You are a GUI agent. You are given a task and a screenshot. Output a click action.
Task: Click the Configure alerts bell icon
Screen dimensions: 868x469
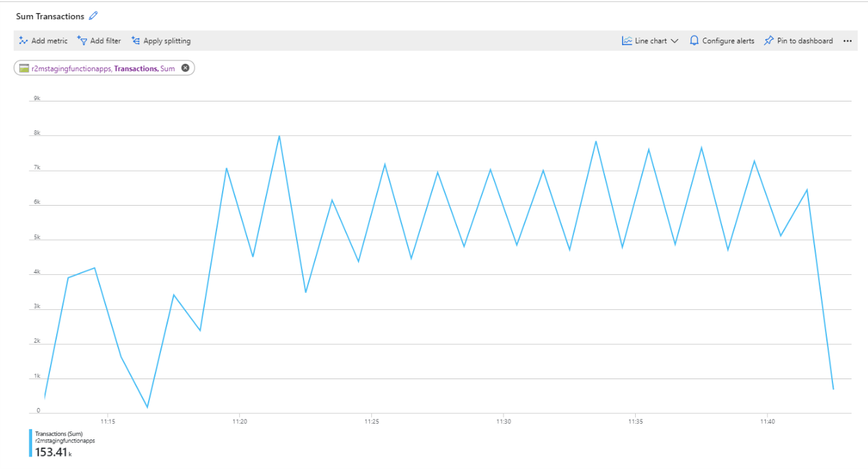(694, 41)
